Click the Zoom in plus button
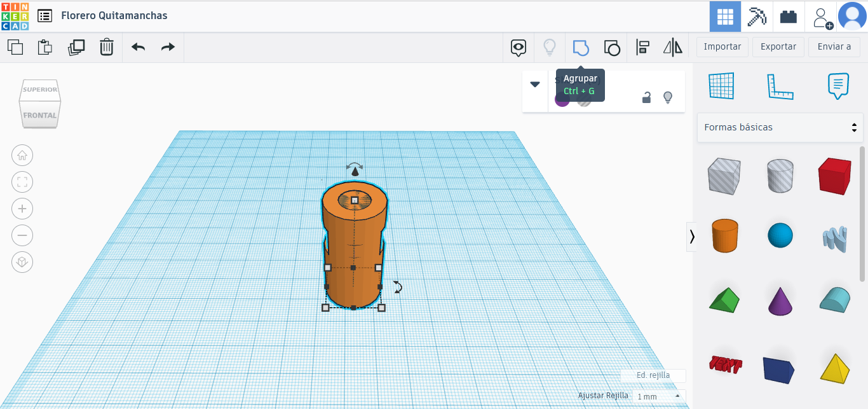The image size is (868, 409). (x=22, y=209)
